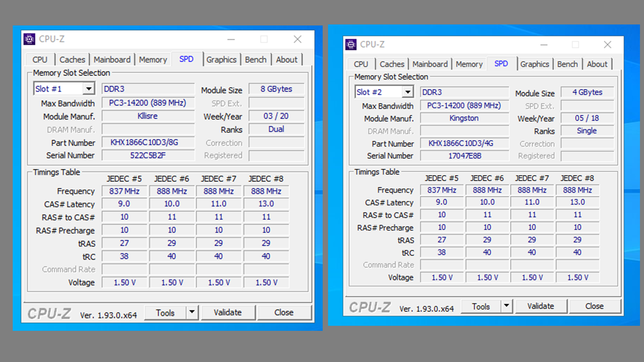Click Max Bandwidth PC3-14200 value in right window
The height and width of the screenshot is (362, 644).
[465, 106]
